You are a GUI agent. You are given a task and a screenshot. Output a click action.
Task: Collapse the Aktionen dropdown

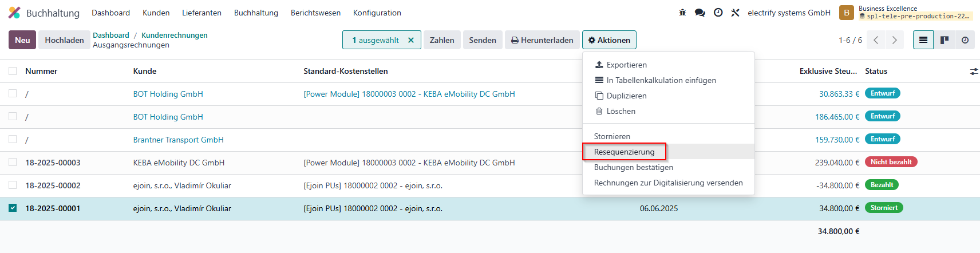pyautogui.click(x=609, y=40)
